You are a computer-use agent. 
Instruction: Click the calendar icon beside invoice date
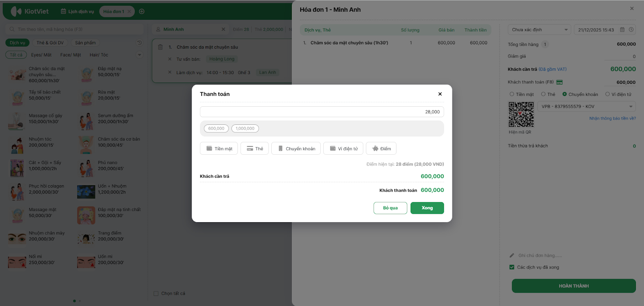[622, 30]
